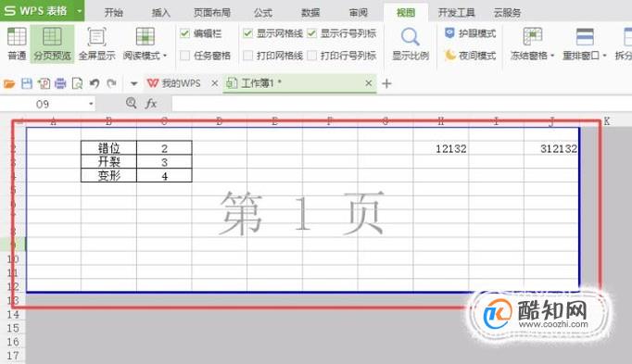The width and height of the screenshot is (632, 364).
Task: Toggle the 显示网格线 checkbox
Action: [247, 33]
